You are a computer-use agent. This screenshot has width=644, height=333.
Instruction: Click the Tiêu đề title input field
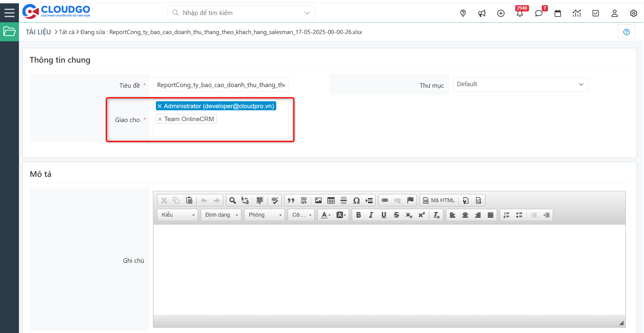[x=220, y=84]
